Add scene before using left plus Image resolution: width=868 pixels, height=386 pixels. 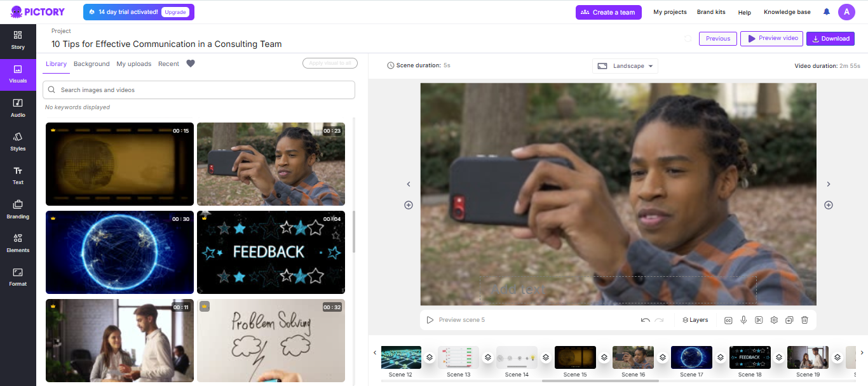pos(409,205)
